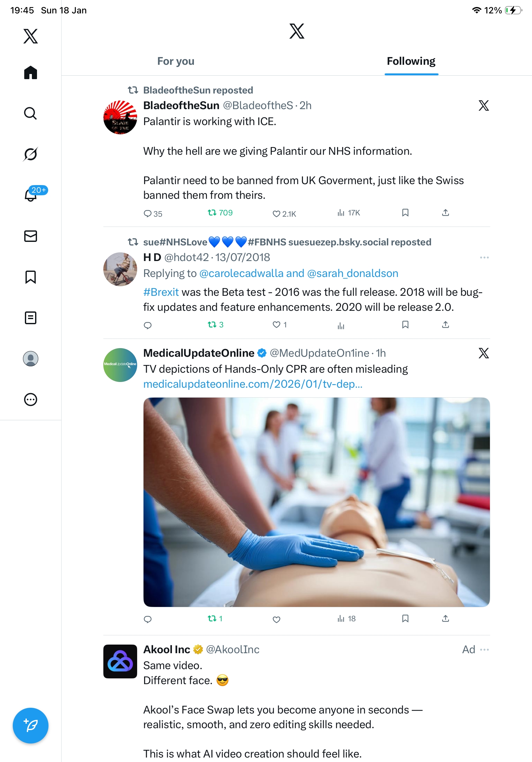Open the Home feed from sidebar
Screen dimensions: 532x762
[x=31, y=72]
